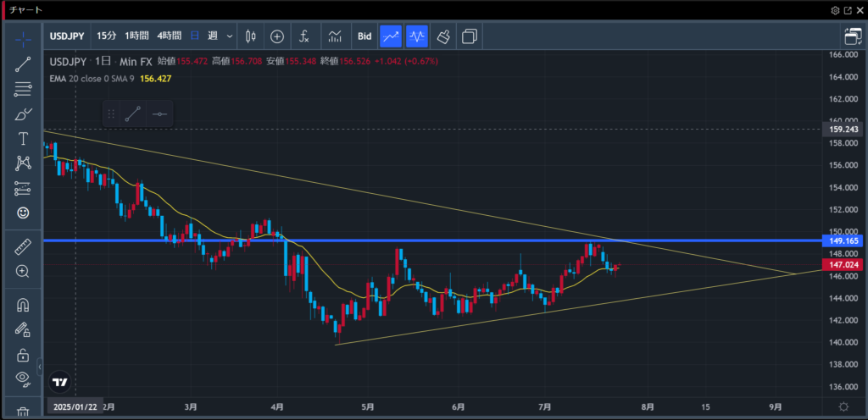Open the forecast and measurement tools
The height and width of the screenshot is (420, 868).
coord(23,188)
